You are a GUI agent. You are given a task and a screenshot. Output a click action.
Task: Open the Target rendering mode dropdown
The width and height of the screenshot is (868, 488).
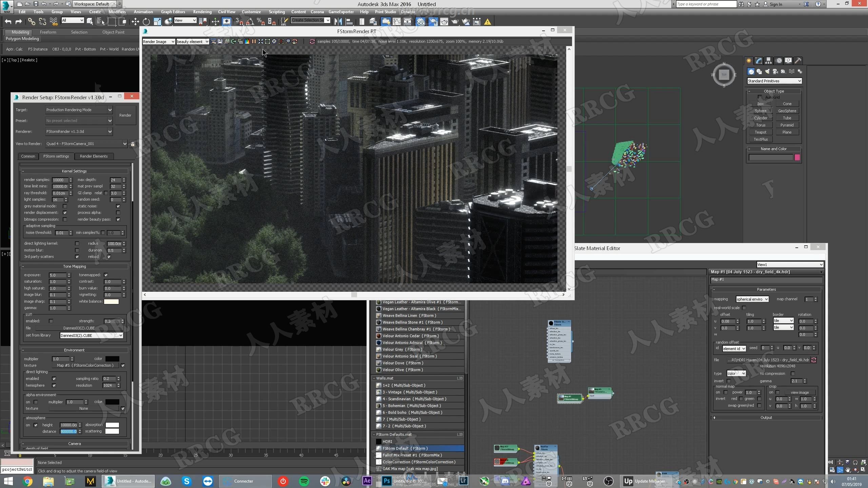click(x=79, y=110)
